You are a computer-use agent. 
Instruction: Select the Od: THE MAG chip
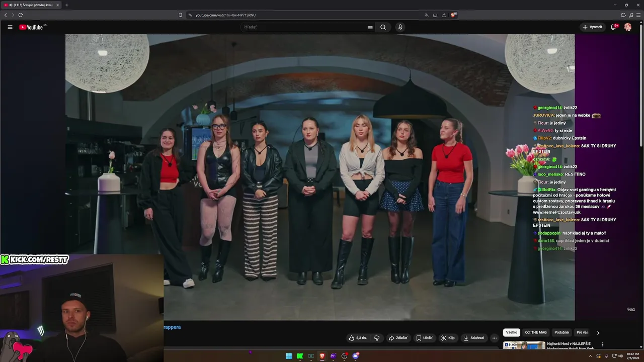coord(536,332)
